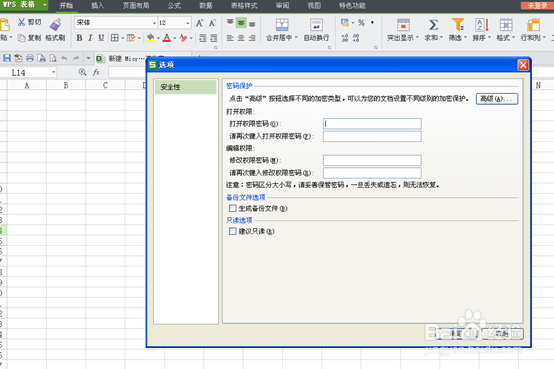Click the fill color paint bucket swatch
Image resolution: width=554 pixels, height=369 pixels.
coord(150,38)
